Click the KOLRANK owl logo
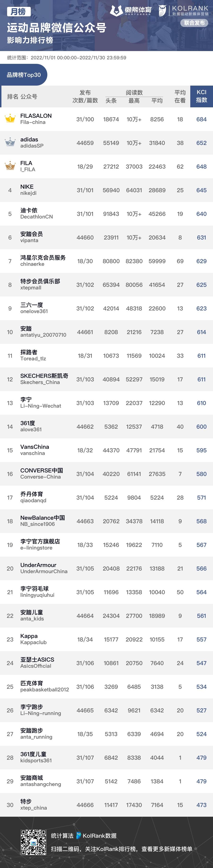The height and width of the screenshot is (868, 213). pyautogui.click(x=162, y=11)
